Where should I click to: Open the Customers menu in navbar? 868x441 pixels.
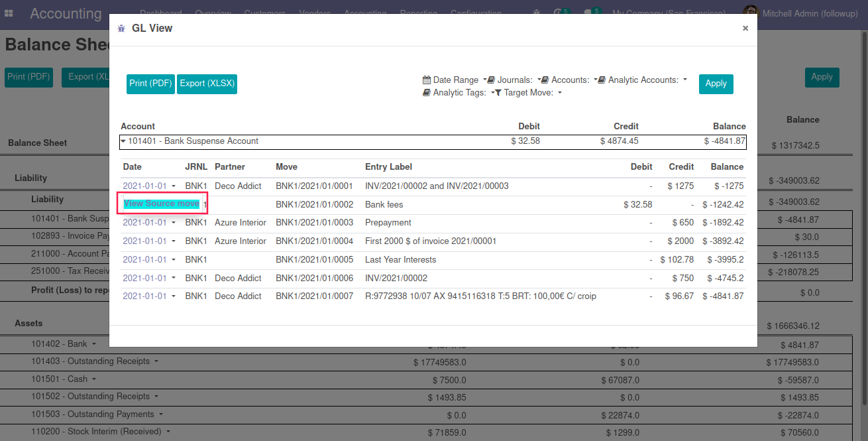coord(264,13)
